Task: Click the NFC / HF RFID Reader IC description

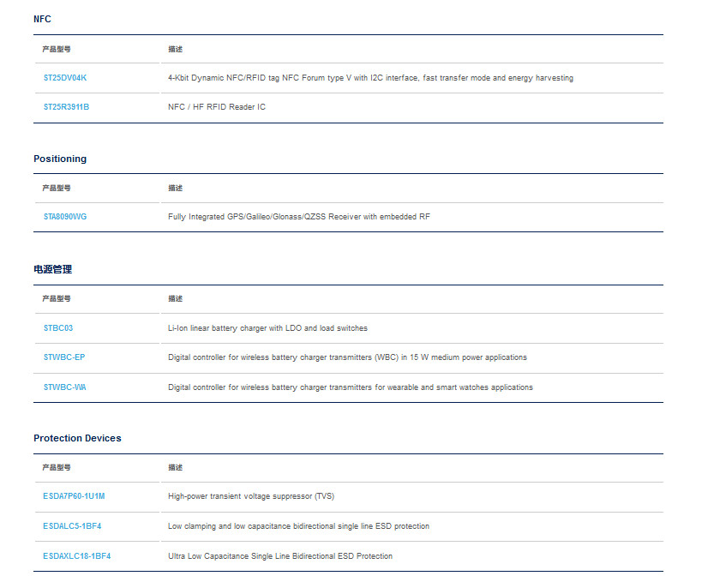Action: [217, 107]
